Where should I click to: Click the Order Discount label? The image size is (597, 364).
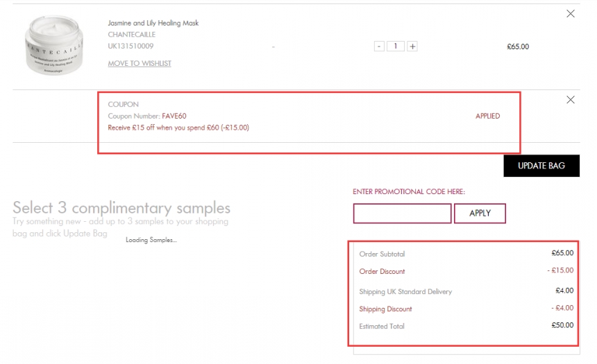[382, 272]
